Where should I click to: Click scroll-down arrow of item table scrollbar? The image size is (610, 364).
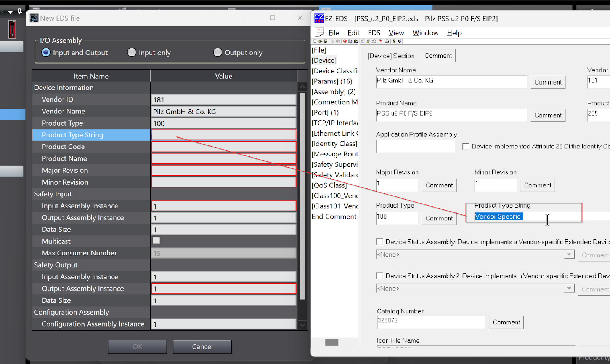pos(303,325)
